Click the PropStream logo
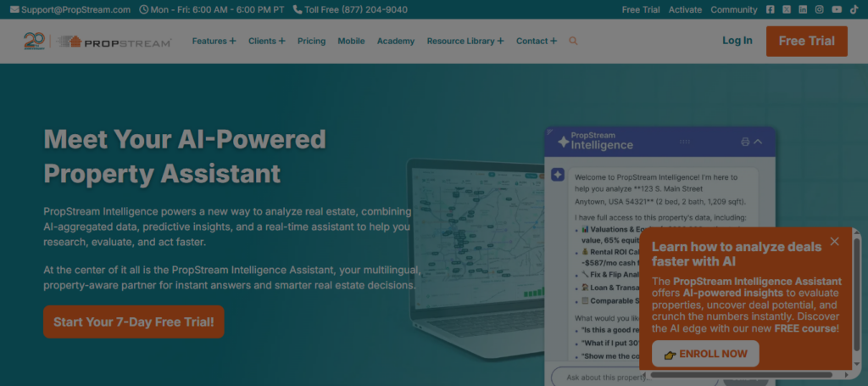868x386 pixels. pyautogui.click(x=114, y=42)
